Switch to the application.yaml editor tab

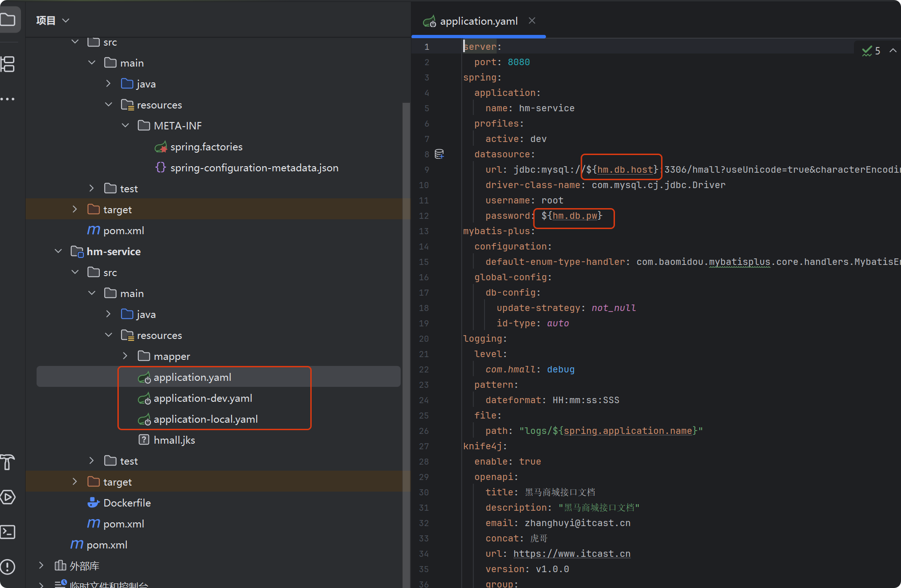point(478,21)
